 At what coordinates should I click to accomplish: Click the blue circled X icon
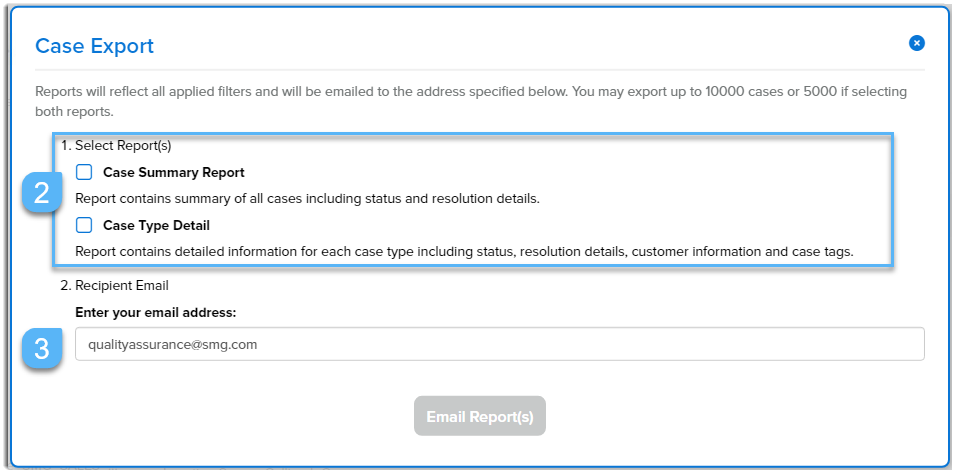(916, 43)
